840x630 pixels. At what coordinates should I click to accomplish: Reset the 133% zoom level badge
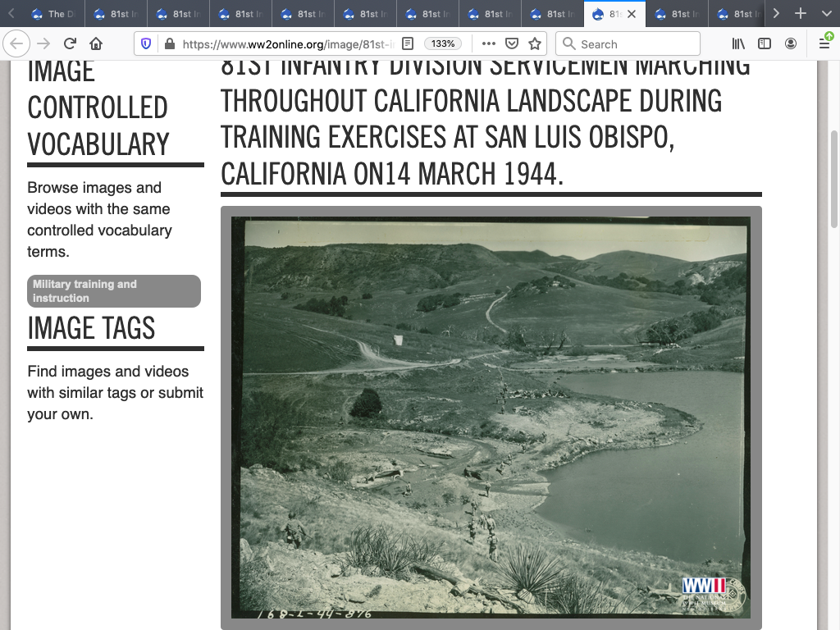(443, 43)
